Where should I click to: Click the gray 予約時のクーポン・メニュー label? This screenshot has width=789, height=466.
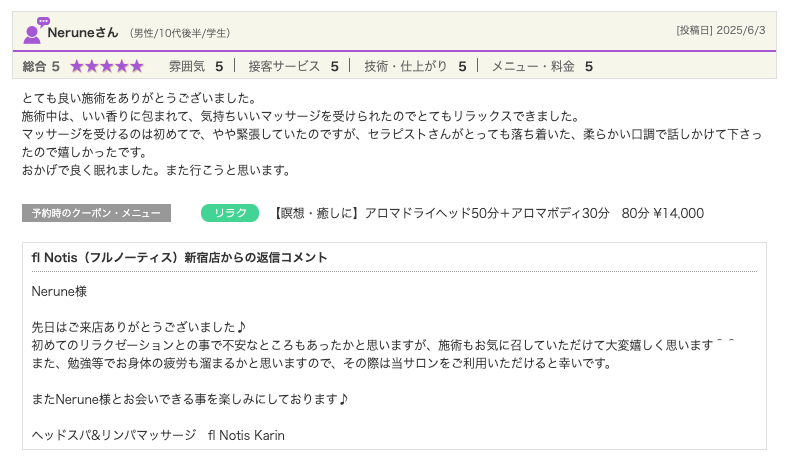96,213
